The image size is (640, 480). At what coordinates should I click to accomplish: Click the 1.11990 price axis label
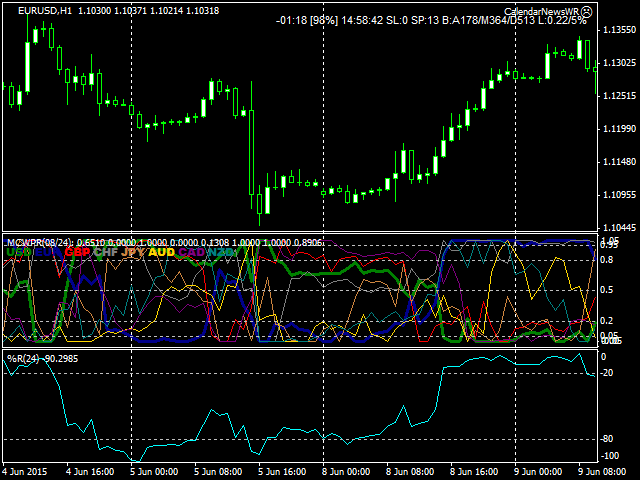click(619, 129)
